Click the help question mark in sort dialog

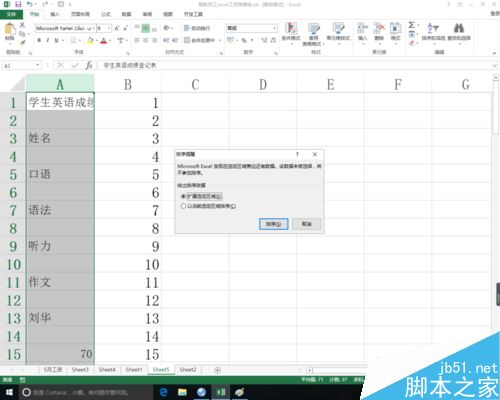click(x=297, y=154)
